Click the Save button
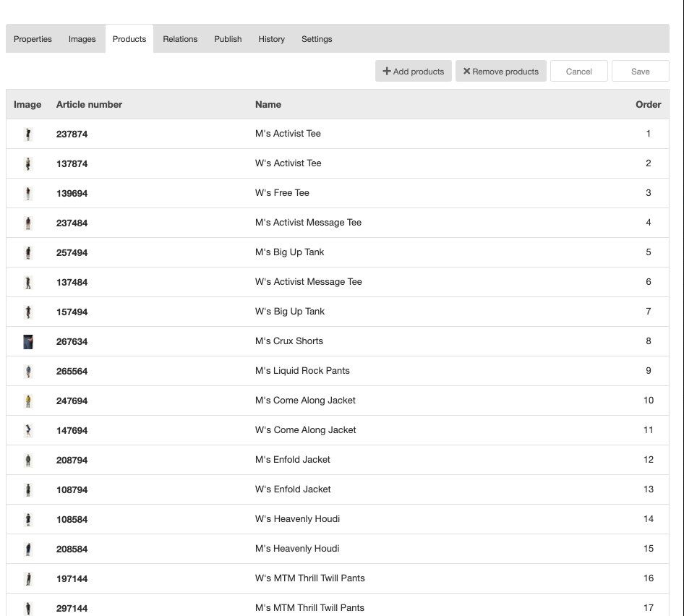684x616 pixels. point(640,72)
